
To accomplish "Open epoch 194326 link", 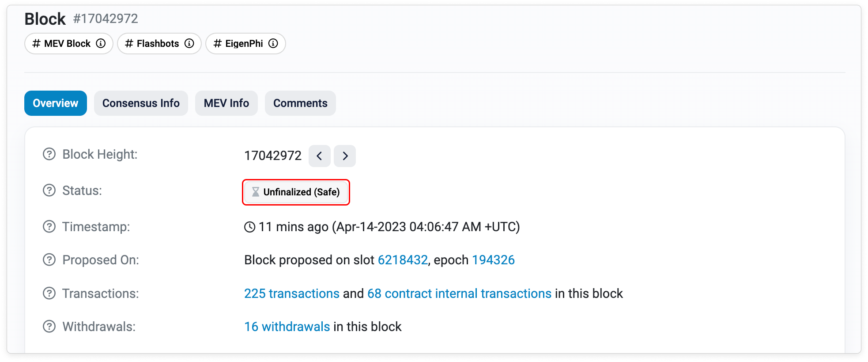I will coord(493,260).
